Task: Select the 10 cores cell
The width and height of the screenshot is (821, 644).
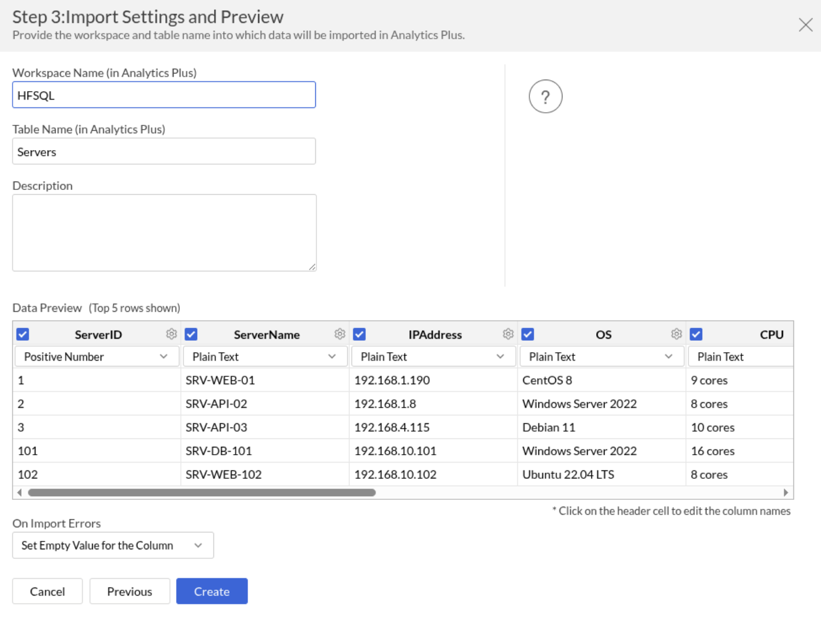Action: (x=740, y=427)
